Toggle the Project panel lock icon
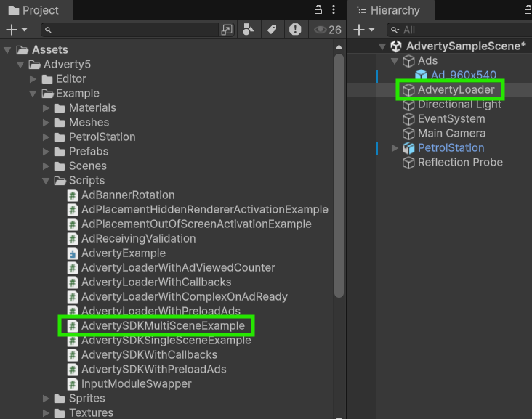The height and width of the screenshot is (419, 532). 318,9
